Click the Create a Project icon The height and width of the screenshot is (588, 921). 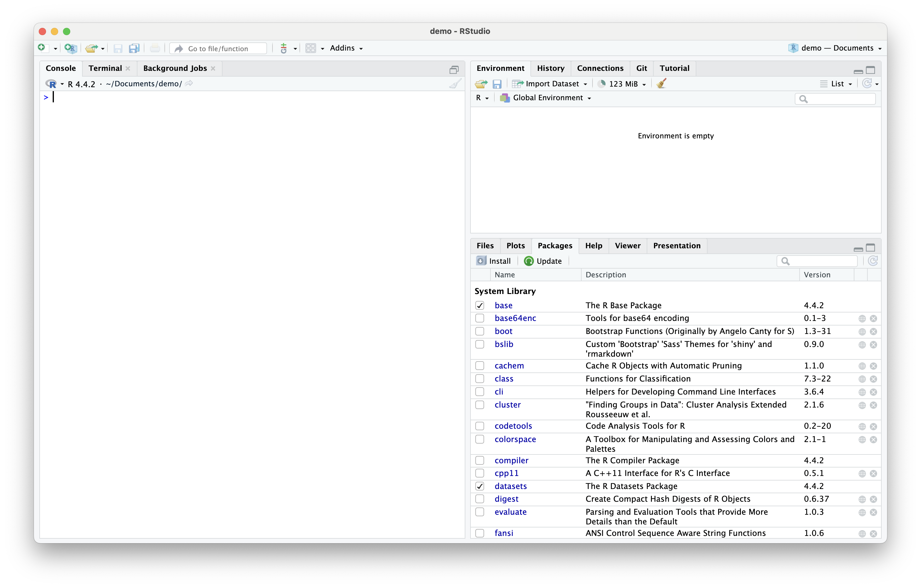coord(71,48)
